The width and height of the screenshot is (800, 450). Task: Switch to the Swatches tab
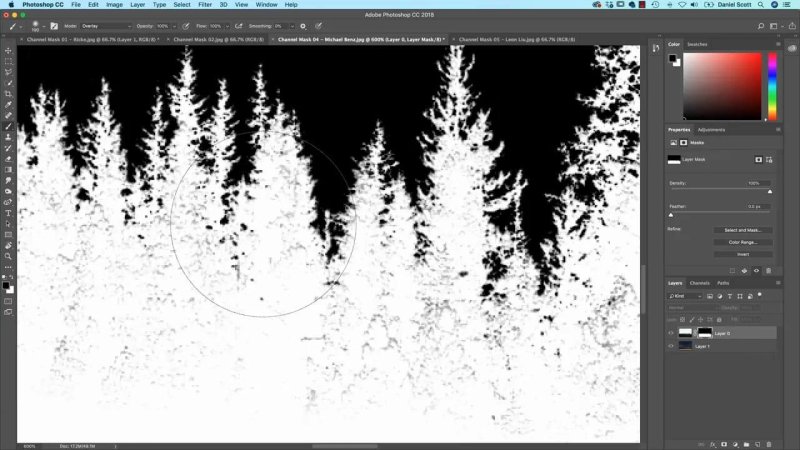(697, 44)
